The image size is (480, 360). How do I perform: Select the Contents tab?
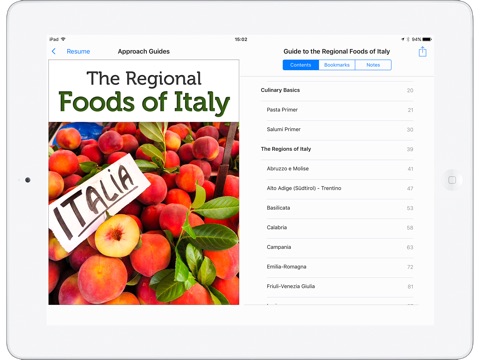tap(301, 65)
